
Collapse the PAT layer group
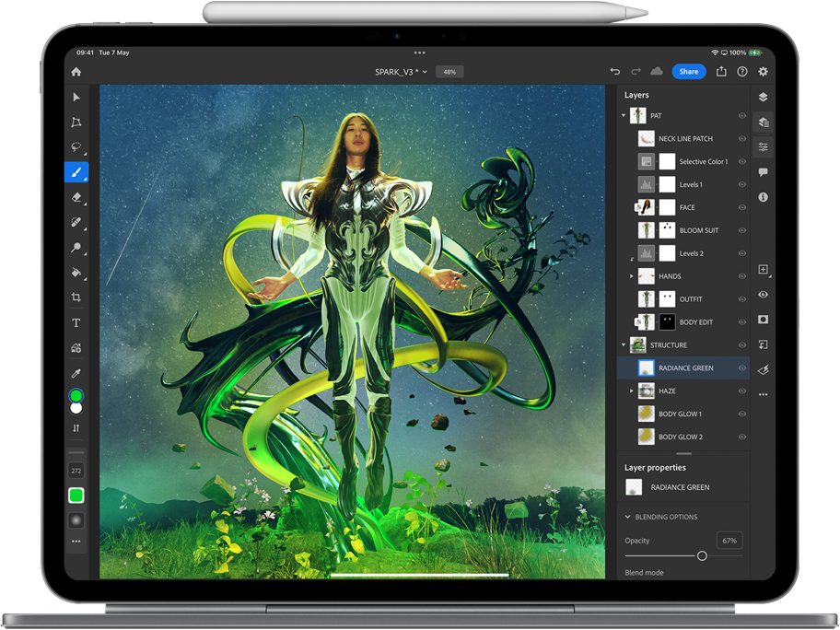624,116
